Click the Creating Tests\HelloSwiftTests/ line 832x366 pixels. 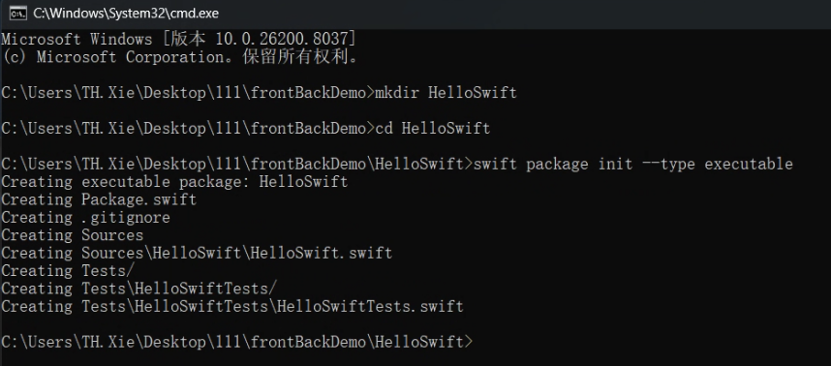pyautogui.click(x=139, y=289)
